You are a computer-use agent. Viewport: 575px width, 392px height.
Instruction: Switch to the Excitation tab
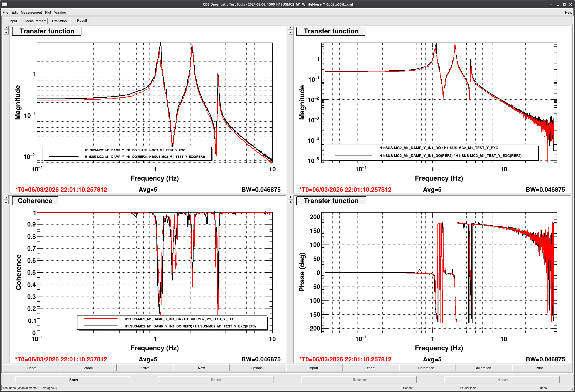coord(59,21)
